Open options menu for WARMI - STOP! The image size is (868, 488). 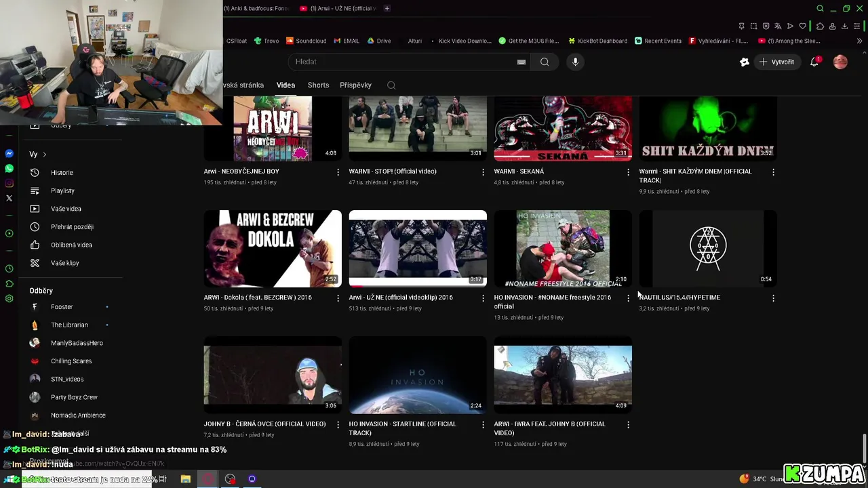[483, 172]
